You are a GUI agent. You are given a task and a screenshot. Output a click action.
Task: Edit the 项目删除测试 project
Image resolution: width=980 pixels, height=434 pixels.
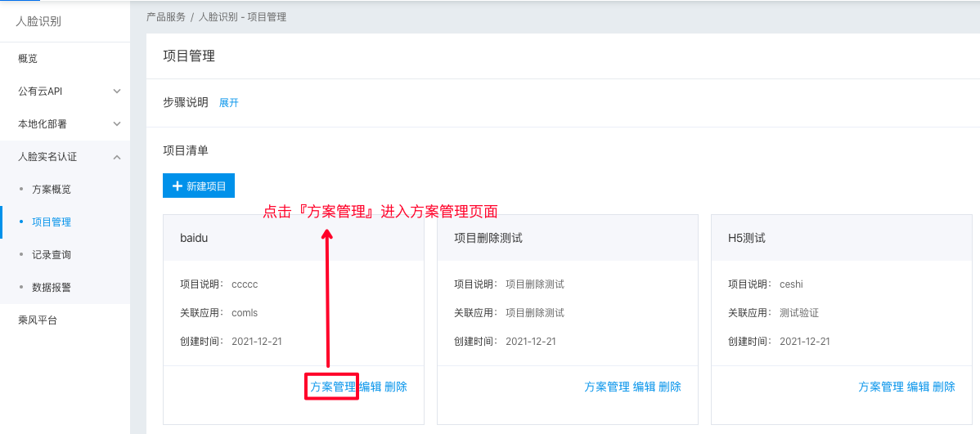click(645, 387)
